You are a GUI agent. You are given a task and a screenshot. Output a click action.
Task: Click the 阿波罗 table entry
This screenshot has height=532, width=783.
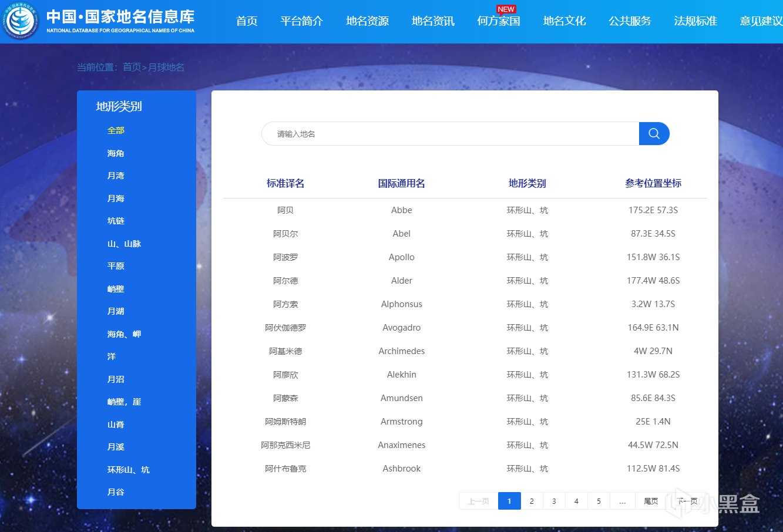click(285, 257)
